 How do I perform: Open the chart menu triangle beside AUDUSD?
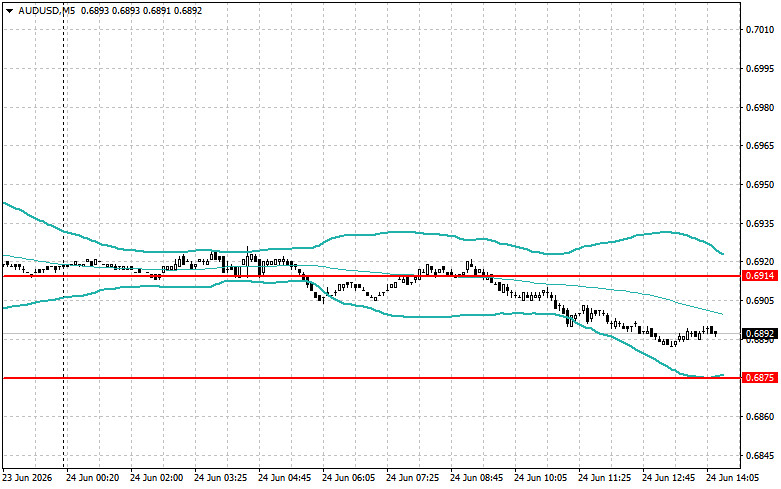click(x=9, y=11)
